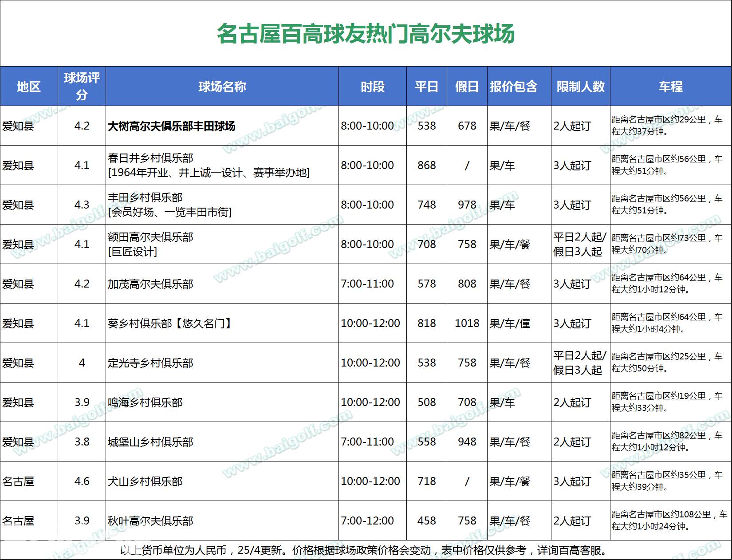Screen dimensions: 732x560
Task: Select the 报价包含 header cell
Action: (x=514, y=87)
